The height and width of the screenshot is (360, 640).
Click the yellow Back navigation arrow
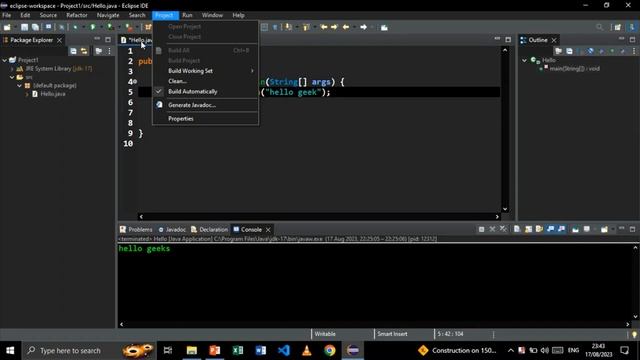tap(346, 27)
